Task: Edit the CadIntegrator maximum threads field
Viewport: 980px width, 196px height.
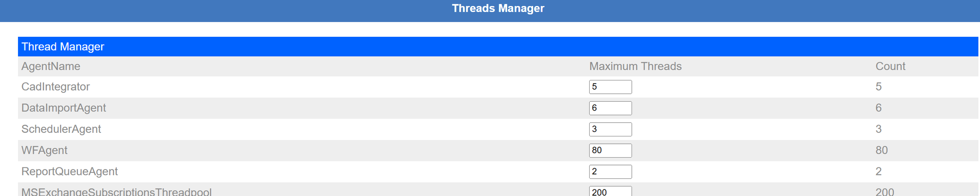Action: (610, 87)
